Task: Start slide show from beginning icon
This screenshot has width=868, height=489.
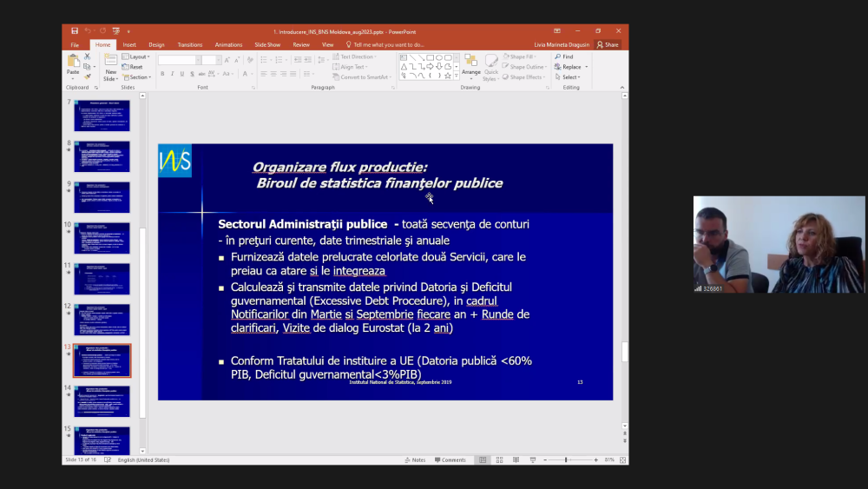Action: click(115, 31)
